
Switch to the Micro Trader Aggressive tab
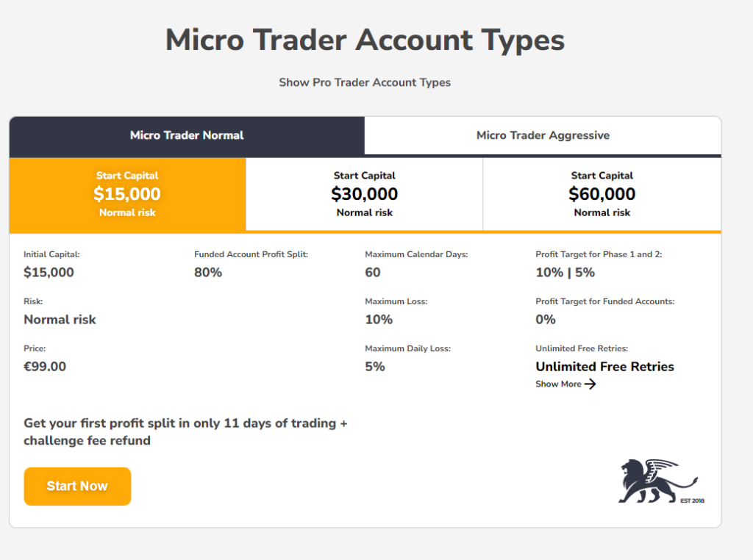[x=543, y=135]
